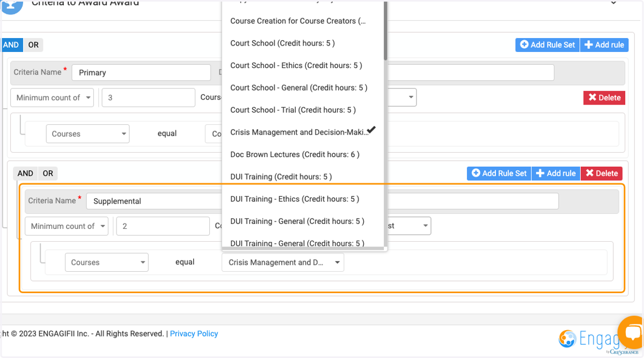Open the Courses dropdown in Primary rule
This screenshot has width=644, height=358.
[87, 134]
